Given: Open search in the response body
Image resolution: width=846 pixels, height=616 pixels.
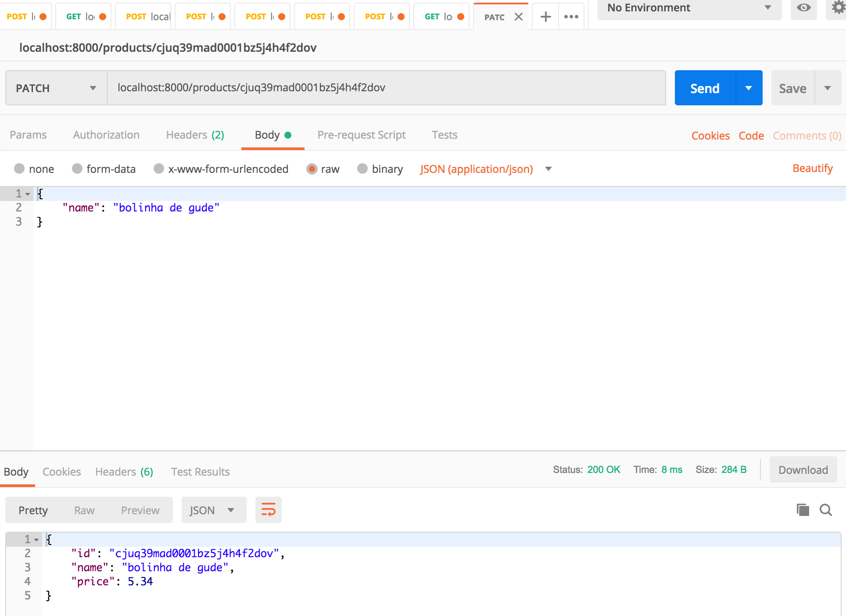Looking at the screenshot, I should pos(826,510).
